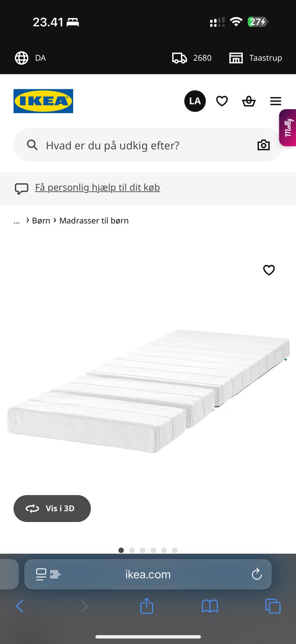Viewport: 296px width, 644px height.
Task: Open the hamburger menu
Action: pyautogui.click(x=275, y=101)
